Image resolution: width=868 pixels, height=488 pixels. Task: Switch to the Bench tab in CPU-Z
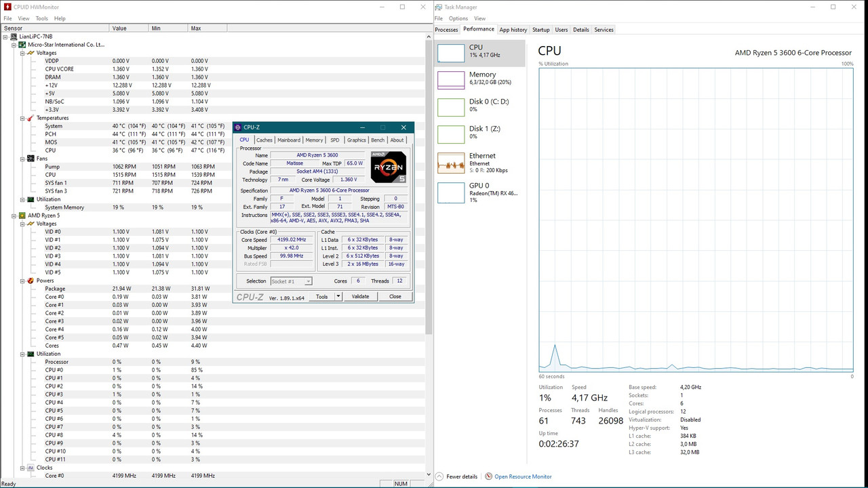pos(378,140)
